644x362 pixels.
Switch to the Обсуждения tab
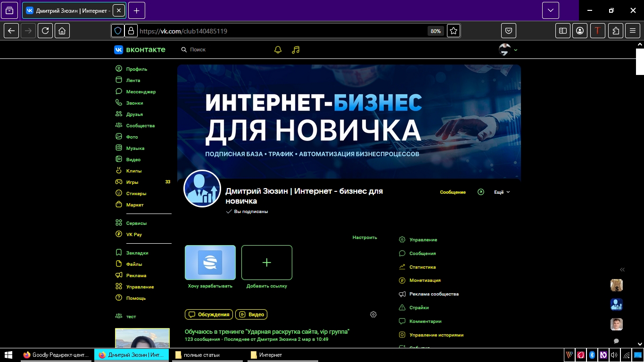(209, 314)
